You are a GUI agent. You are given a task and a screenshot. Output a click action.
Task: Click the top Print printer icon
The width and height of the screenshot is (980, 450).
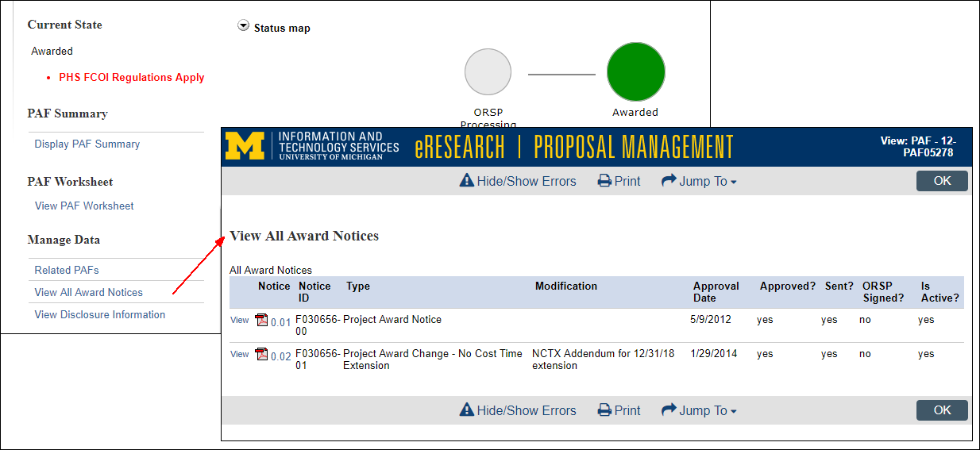click(605, 181)
